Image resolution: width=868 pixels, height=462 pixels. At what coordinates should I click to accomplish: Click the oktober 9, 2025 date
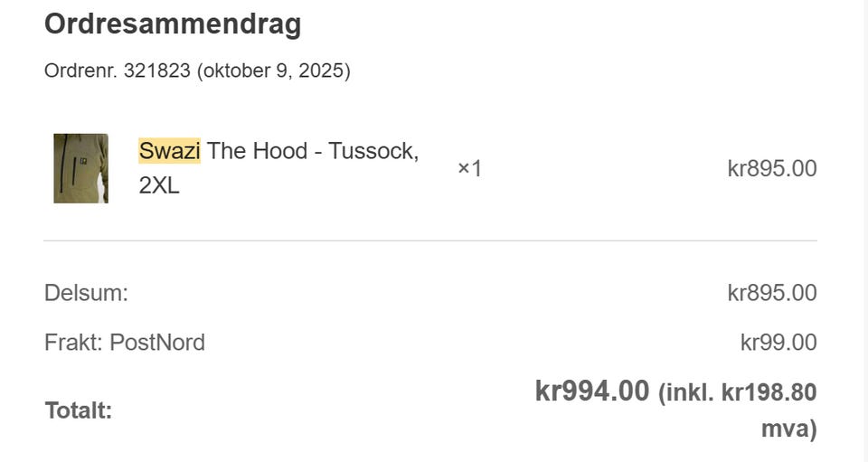point(273,71)
